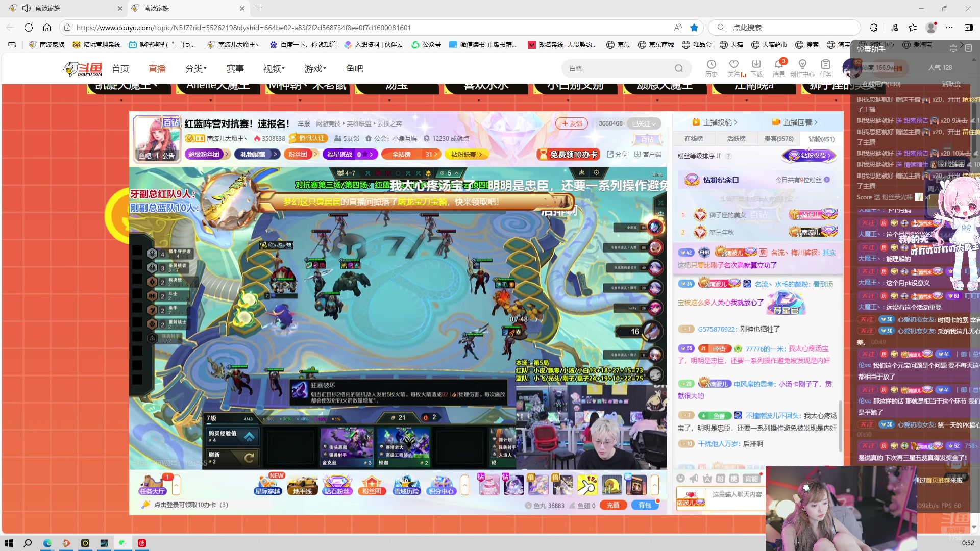Reload page with browser refresh icon

(29, 28)
